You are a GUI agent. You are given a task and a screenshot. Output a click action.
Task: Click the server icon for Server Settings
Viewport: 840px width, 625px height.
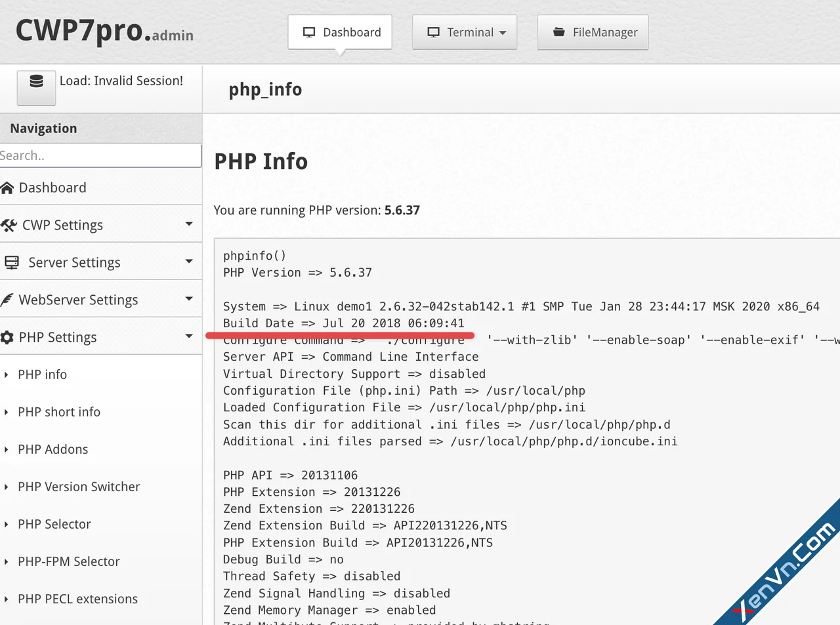coord(12,263)
